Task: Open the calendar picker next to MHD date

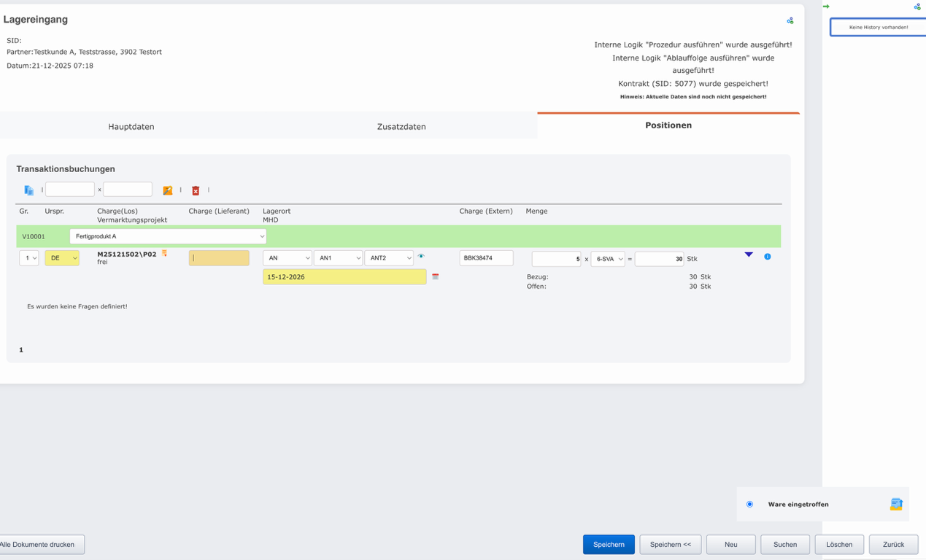Action: click(x=436, y=277)
